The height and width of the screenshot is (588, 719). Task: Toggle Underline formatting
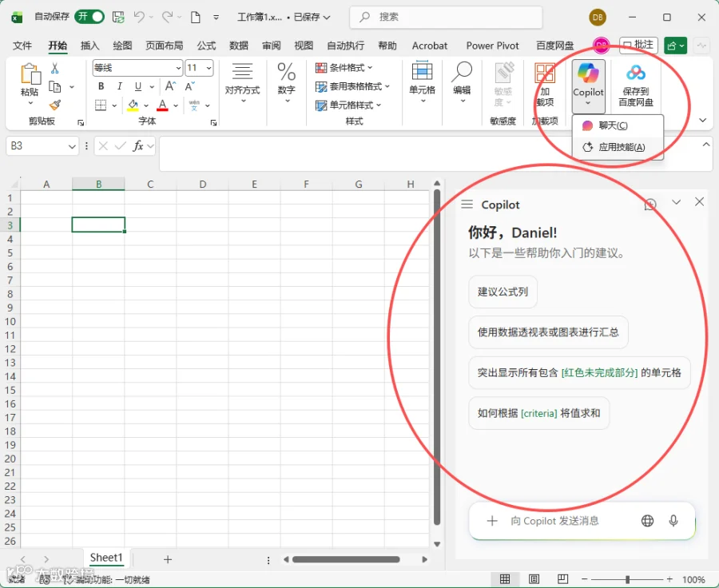click(138, 86)
